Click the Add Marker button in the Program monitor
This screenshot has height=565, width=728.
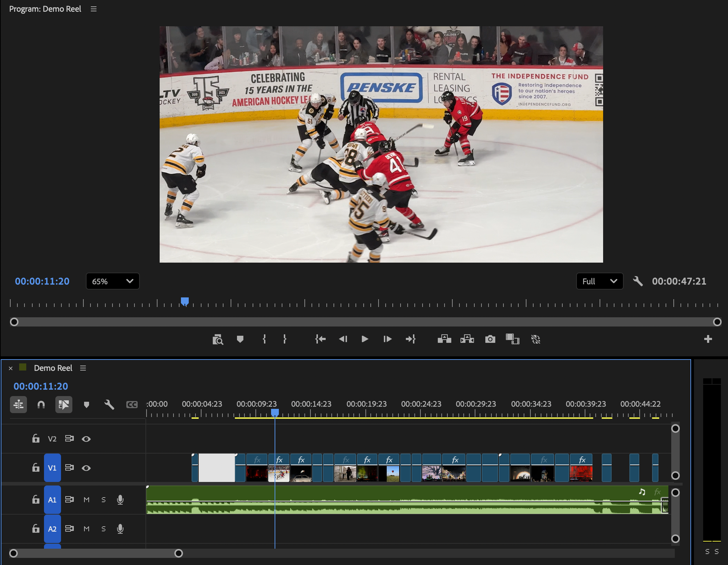click(240, 339)
